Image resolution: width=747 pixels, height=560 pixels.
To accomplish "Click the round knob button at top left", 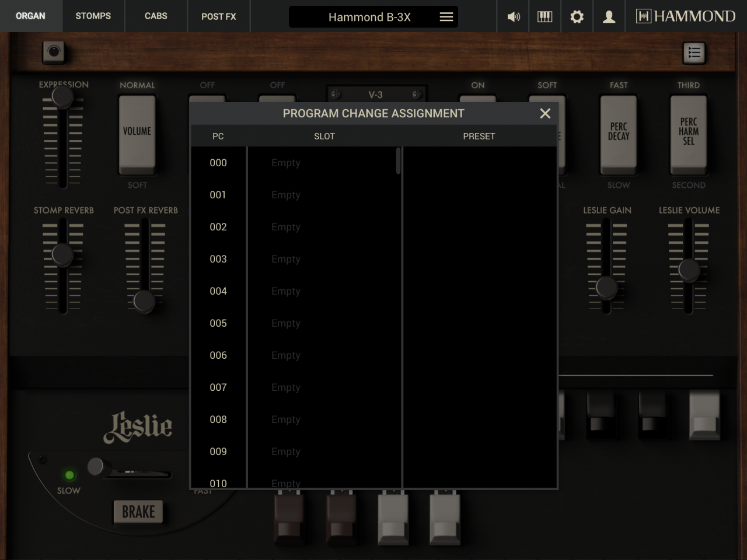I will [x=54, y=52].
